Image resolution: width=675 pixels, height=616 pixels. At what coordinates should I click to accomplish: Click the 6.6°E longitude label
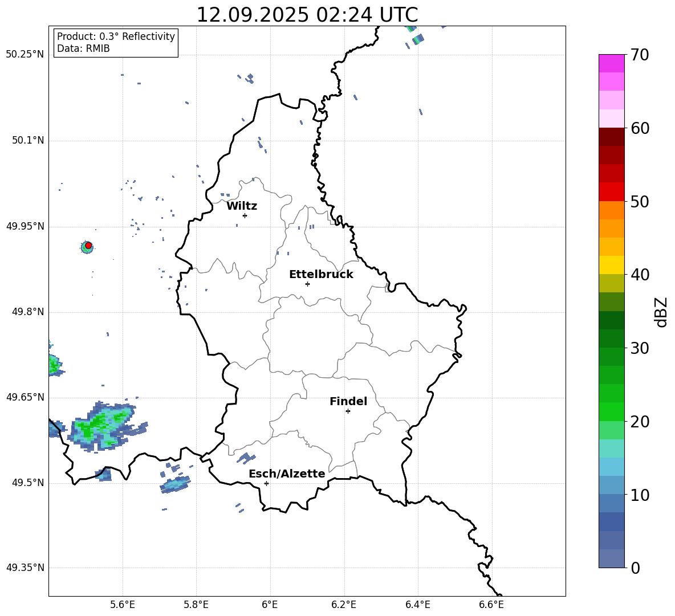[x=491, y=605]
